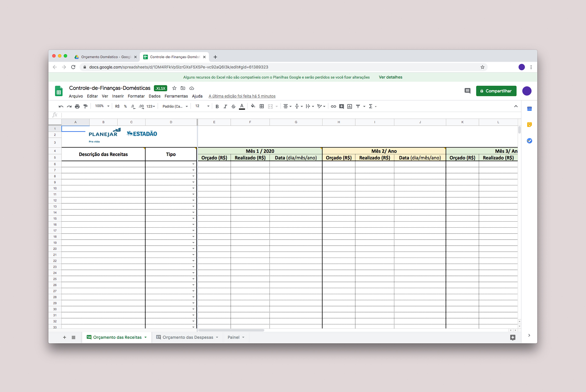Open the Google Keep side panel icon
The height and width of the screenshot is (392, 586).
pos(530,125)
